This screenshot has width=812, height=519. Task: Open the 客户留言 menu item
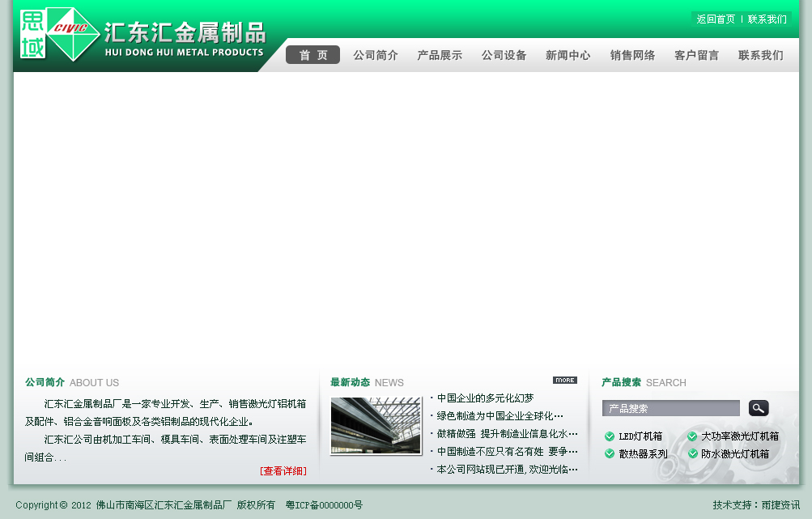[696, 55]
